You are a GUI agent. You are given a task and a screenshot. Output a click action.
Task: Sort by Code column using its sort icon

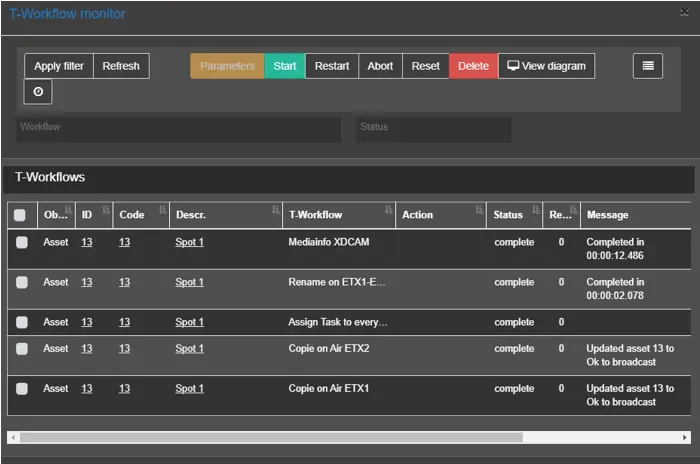161,210
